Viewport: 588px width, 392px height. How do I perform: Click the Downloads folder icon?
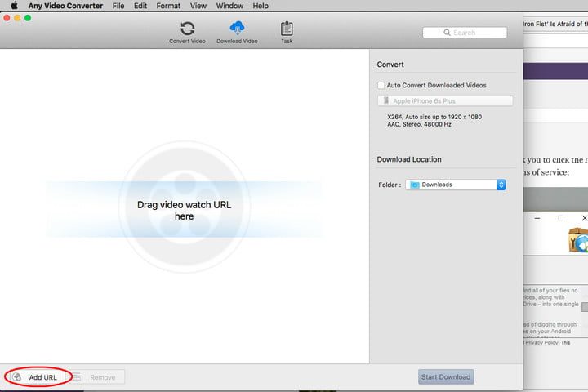(x=415, y=185)
